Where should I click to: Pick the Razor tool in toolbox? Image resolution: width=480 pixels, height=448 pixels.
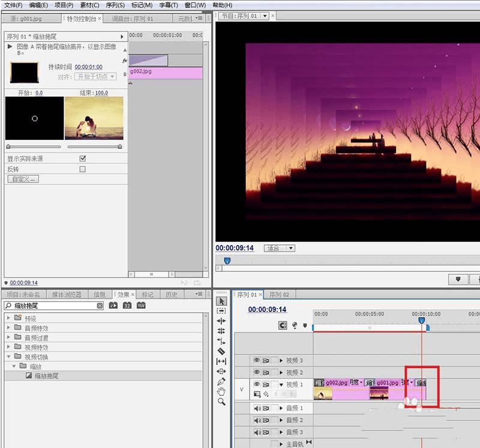click(221, 351)
